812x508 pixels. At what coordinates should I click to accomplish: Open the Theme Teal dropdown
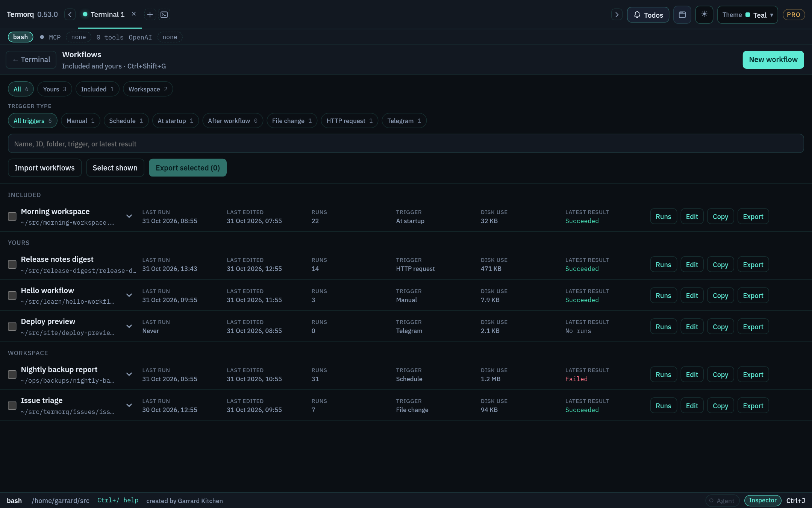click(747, 15)
